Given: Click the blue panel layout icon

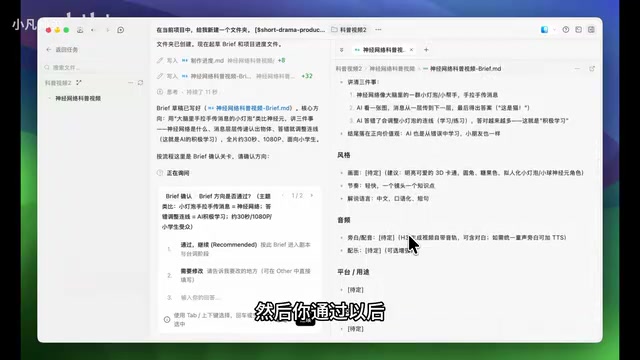Looking at the screenshot, I should coord(544,30).
